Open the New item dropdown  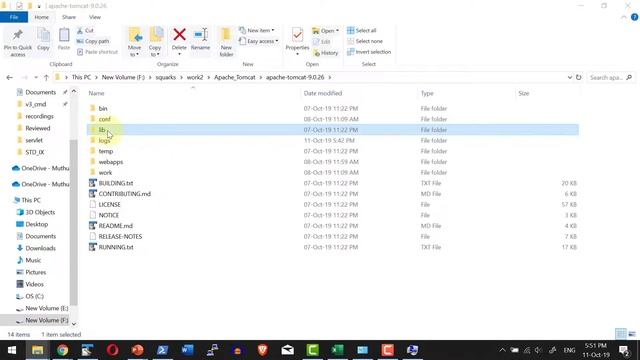point(257,31)
